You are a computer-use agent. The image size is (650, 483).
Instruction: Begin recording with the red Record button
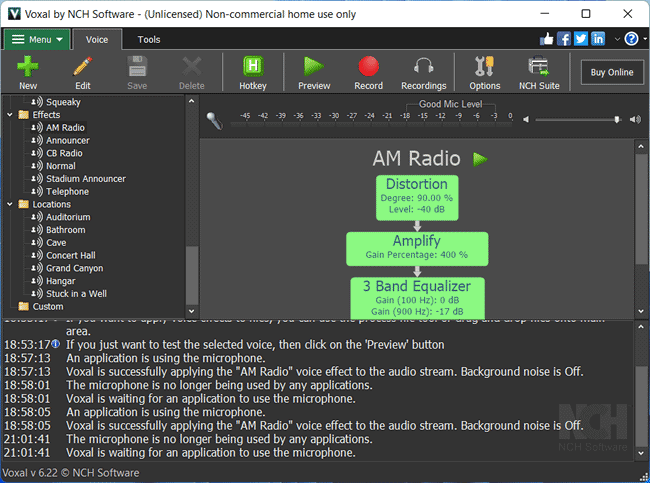369,66
